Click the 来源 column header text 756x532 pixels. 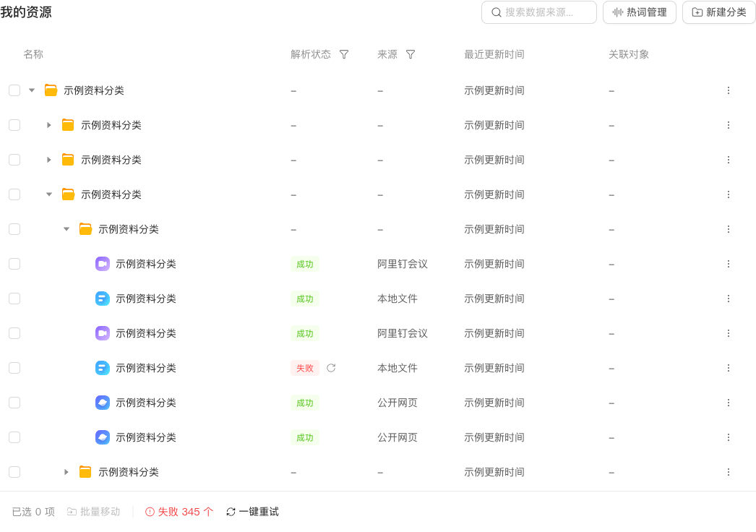387,54
